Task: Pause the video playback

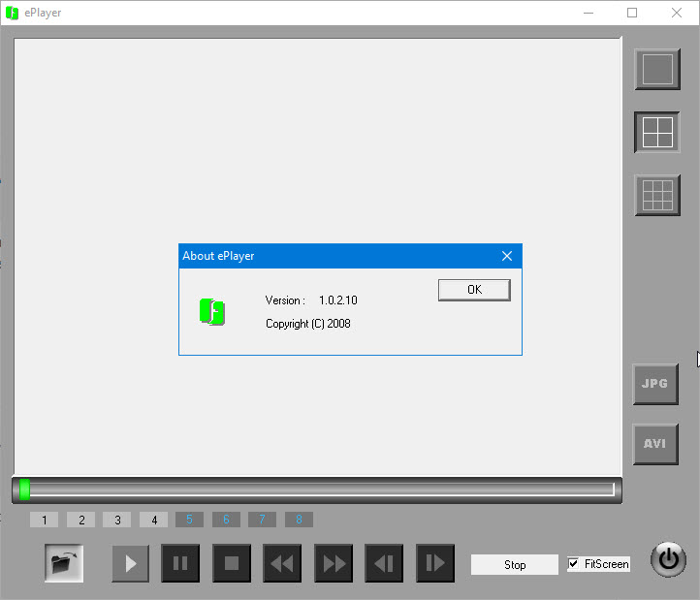Action: click(x=180, y=563)
